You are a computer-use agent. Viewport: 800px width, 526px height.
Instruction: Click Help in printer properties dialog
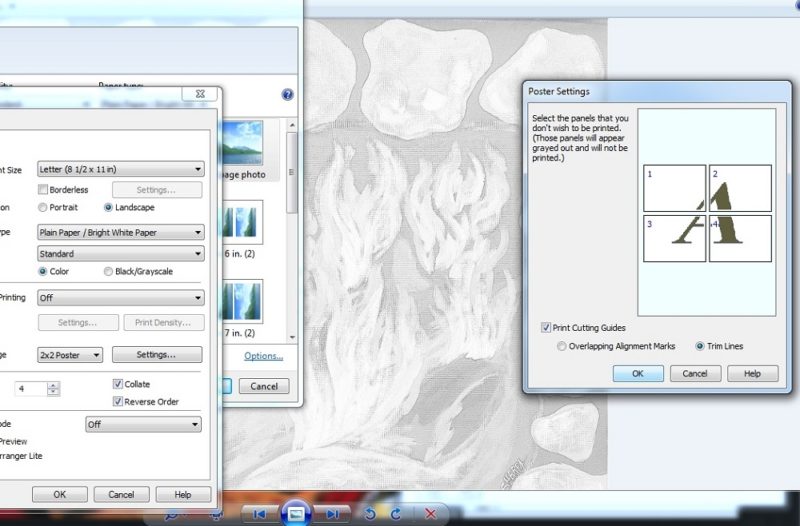[183, 494]
